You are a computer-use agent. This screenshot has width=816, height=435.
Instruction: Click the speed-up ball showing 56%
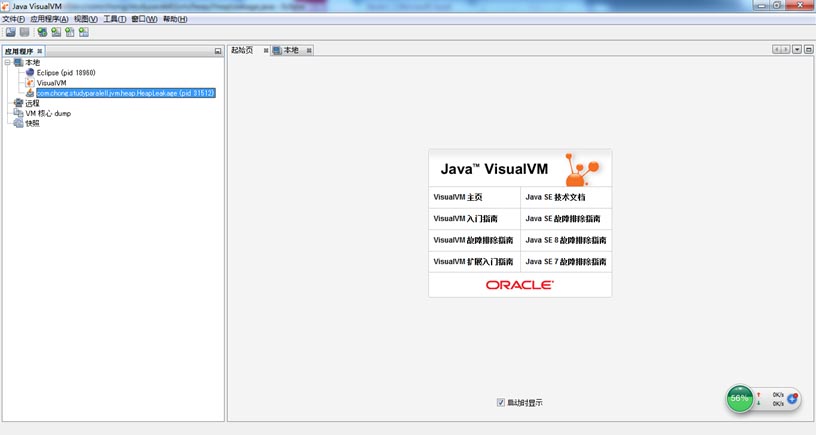pos(740,398)
